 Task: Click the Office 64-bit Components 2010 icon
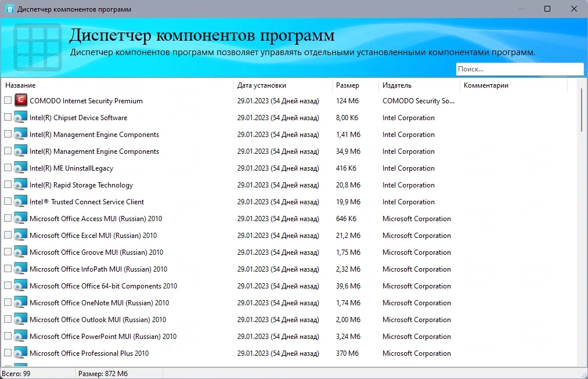(21, 286)
